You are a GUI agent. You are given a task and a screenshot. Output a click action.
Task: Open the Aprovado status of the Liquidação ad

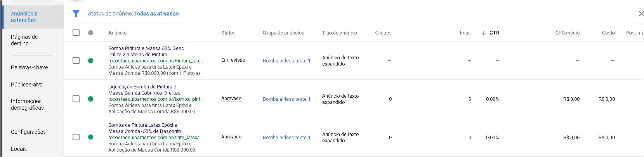point(231,98)
